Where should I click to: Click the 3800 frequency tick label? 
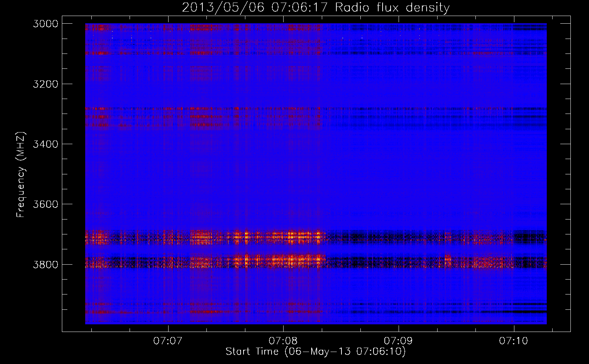click(x=46, y=264)
